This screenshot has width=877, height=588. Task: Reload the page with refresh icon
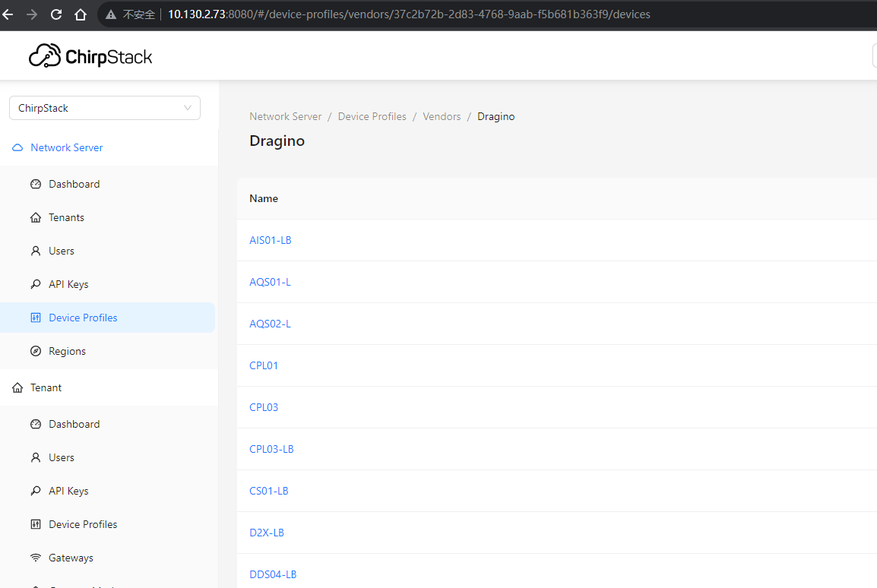coord(56,14)
